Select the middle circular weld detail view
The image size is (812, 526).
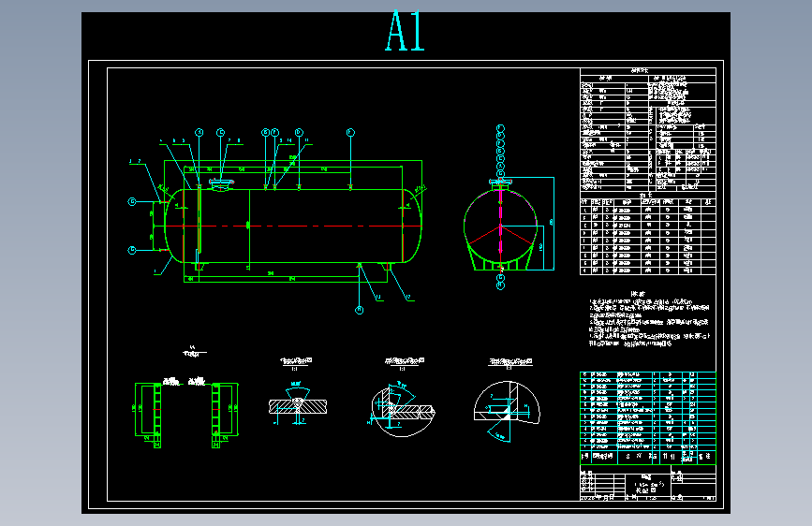[403, 410]
